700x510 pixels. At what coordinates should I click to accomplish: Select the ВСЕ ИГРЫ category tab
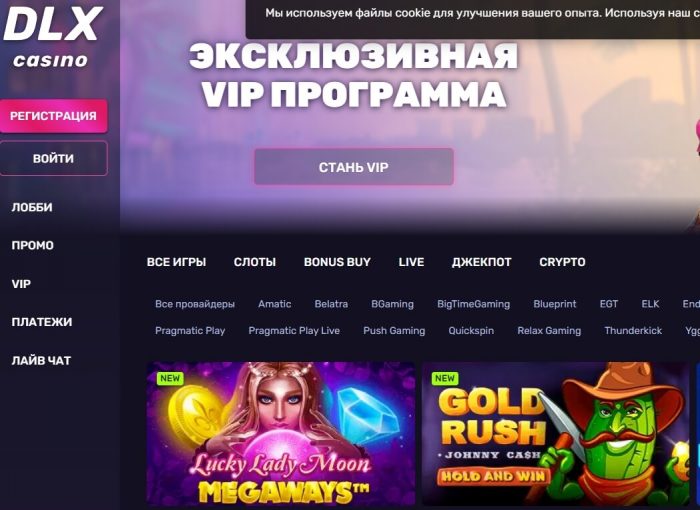[x=176, y=262]
